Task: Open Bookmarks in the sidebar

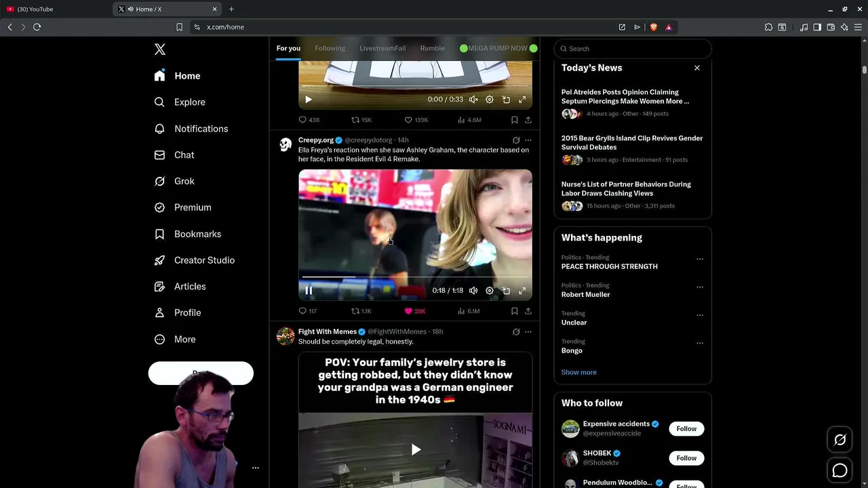Action: click(x=188, y=234)
